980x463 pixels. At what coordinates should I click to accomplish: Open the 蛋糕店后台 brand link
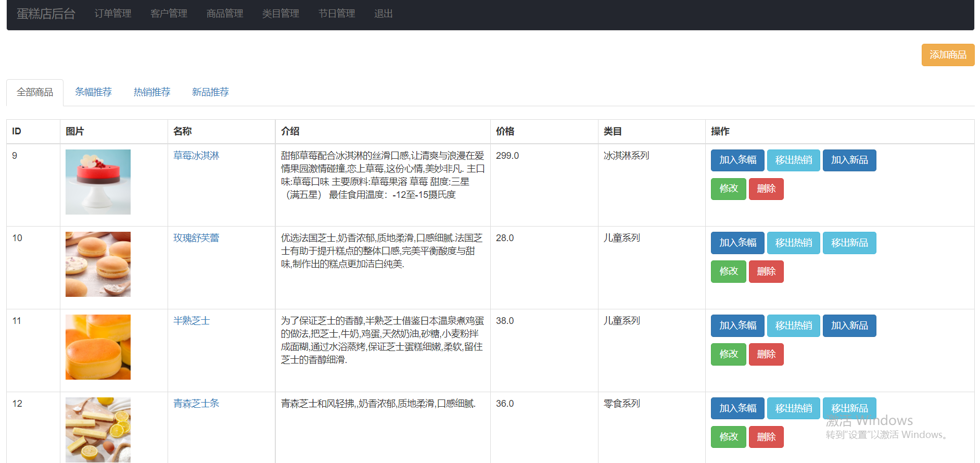[x=46, y=14]
